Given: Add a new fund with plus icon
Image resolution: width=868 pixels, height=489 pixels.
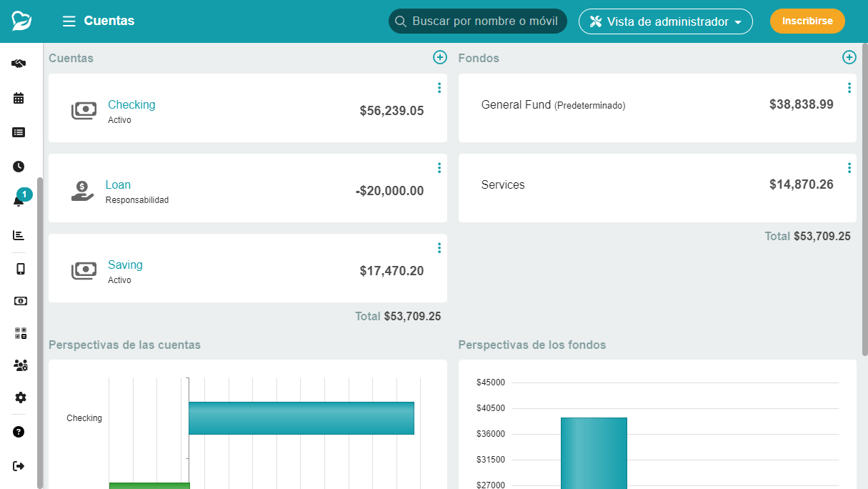Looking at the screenshot, I should [849, 57].
